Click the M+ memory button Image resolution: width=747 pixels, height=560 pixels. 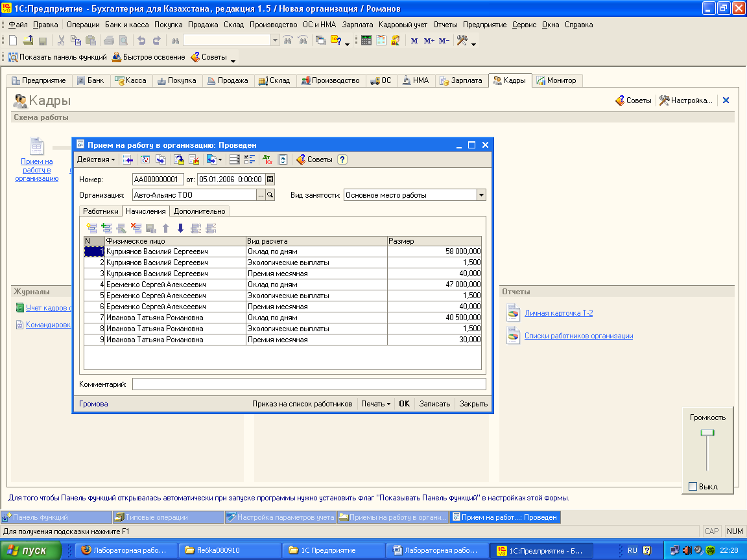tap(429, 41)
